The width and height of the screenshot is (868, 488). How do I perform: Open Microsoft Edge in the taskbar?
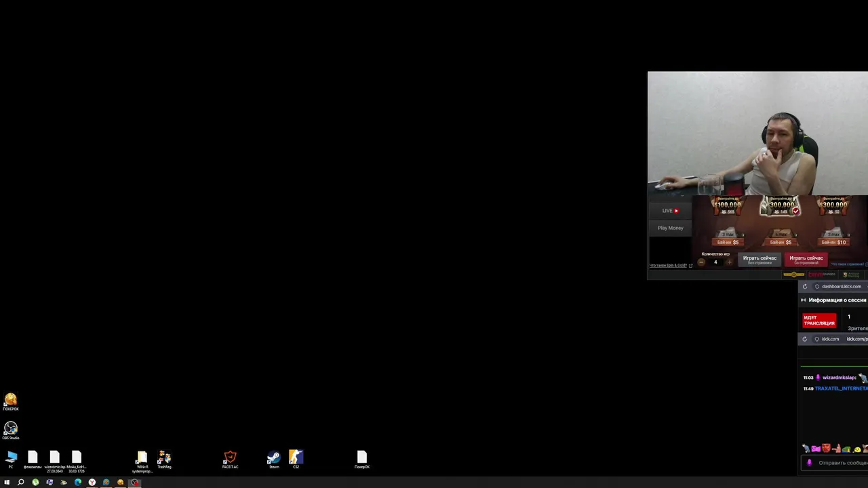(78, 483)
